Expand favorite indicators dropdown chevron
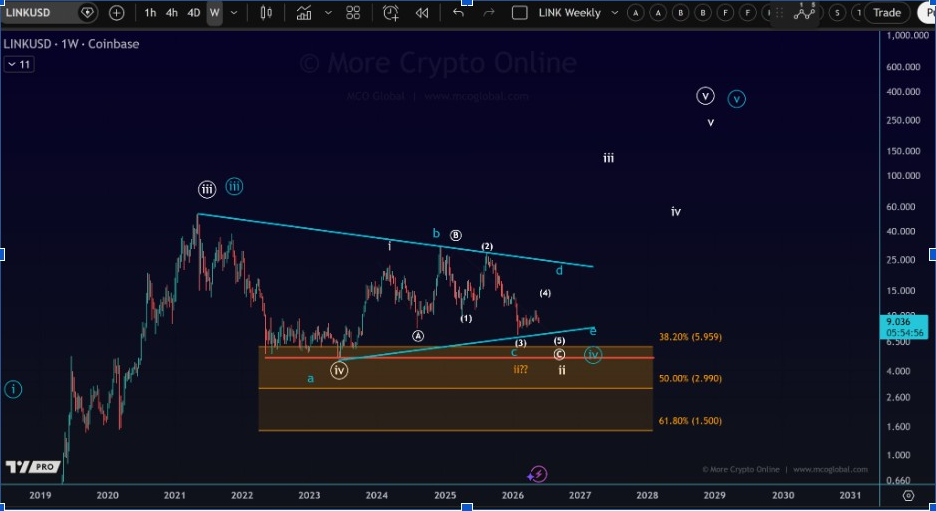 [328, 13]
